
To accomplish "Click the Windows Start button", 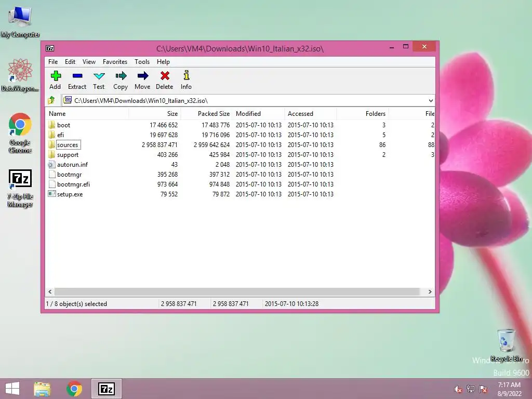I will point(12,389).
